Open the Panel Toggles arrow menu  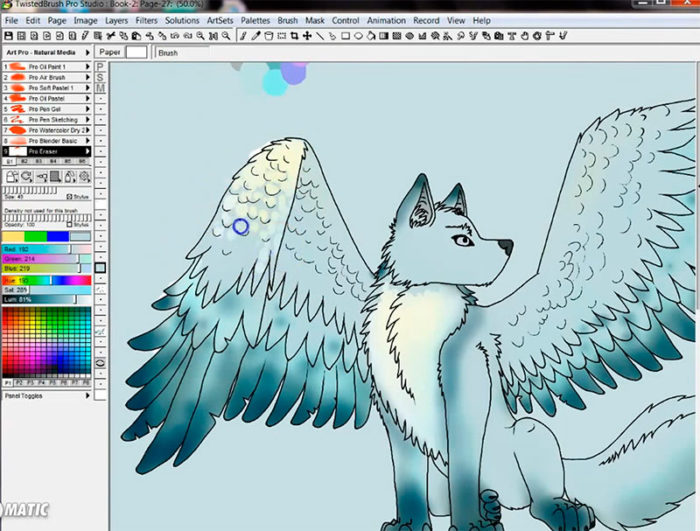coord(88,396)
